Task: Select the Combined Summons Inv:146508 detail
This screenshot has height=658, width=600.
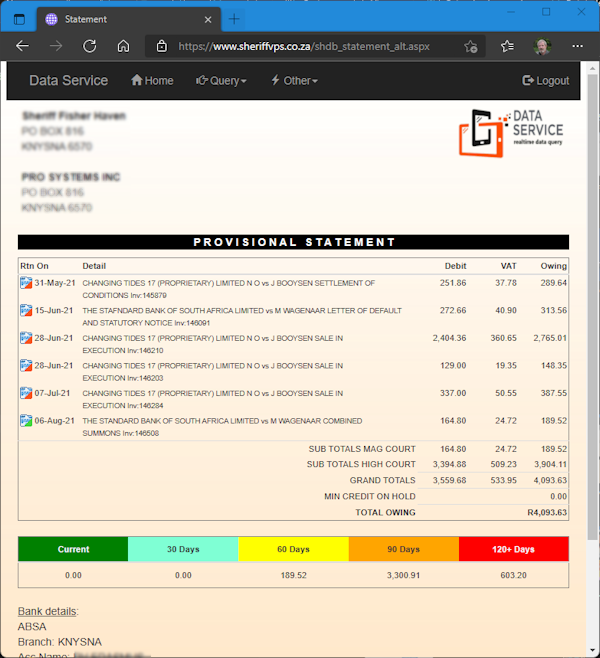Action: tap(222, 427)
